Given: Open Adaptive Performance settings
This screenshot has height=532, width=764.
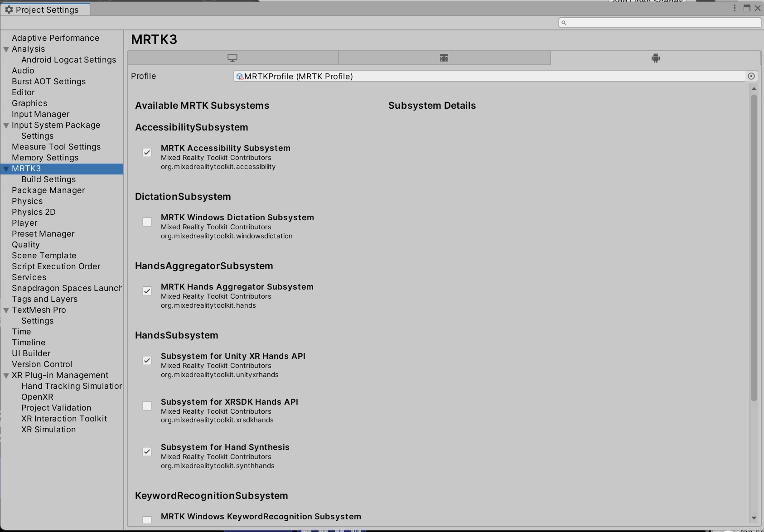Looking at the screenshot, I should click(x=62, y=38).
